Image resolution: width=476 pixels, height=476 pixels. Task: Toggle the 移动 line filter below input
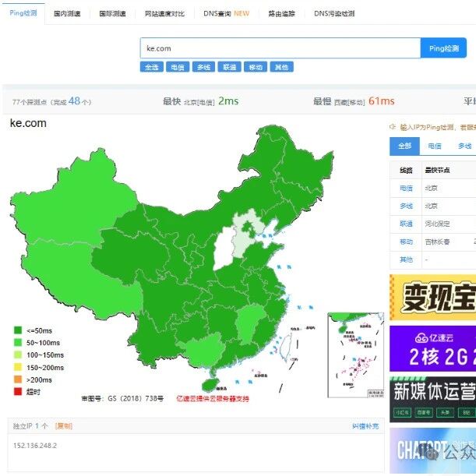tap(256, 67)
